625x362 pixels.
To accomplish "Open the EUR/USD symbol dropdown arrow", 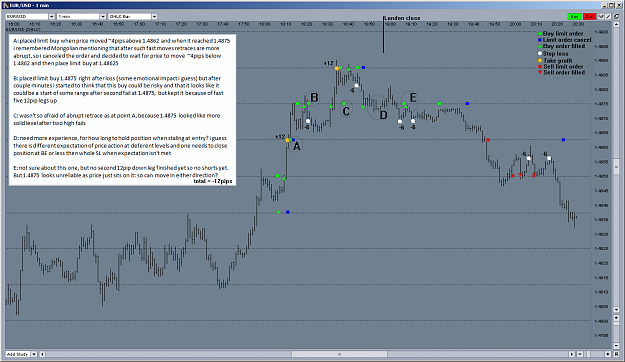I will tap(51, 16).
